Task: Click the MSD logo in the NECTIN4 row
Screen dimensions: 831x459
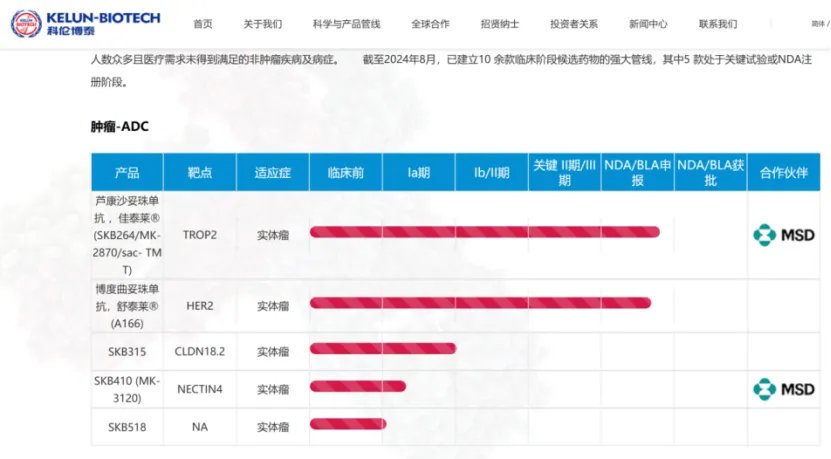Action: point(783,389)
